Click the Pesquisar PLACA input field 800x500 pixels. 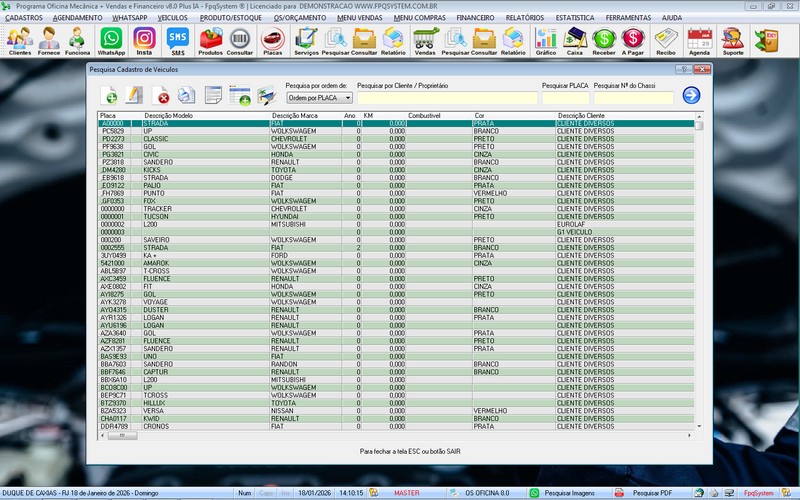click(564, 98)
